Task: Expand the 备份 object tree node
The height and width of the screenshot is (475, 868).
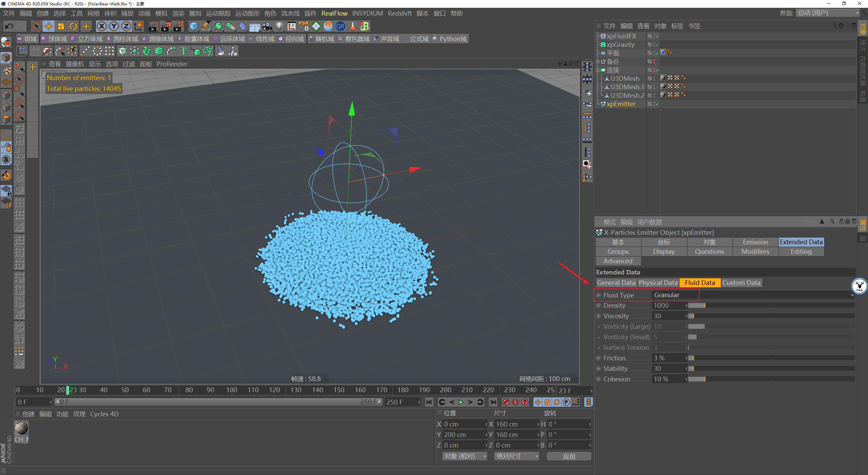Action: click(x=598, y=62)
